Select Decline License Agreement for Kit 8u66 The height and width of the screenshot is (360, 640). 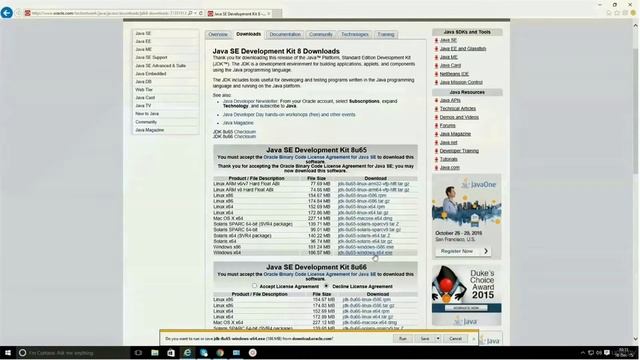(327, 286)
